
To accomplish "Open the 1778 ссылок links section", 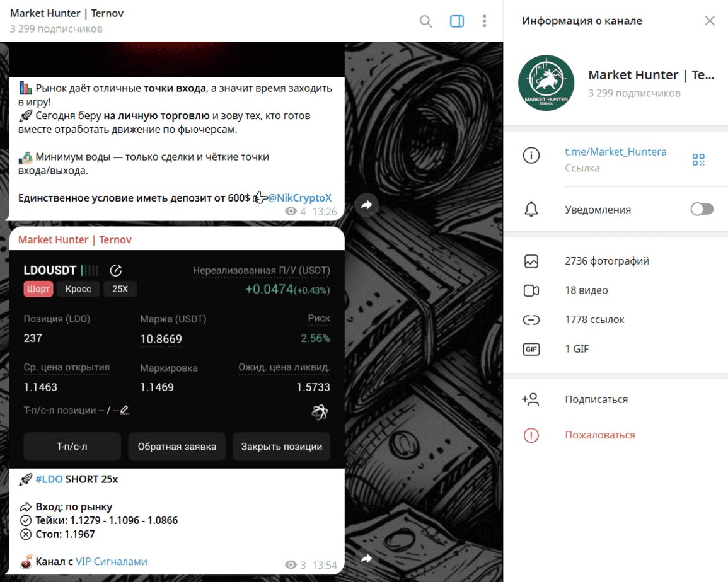I will pyautogui.click(x=594, y=320).
